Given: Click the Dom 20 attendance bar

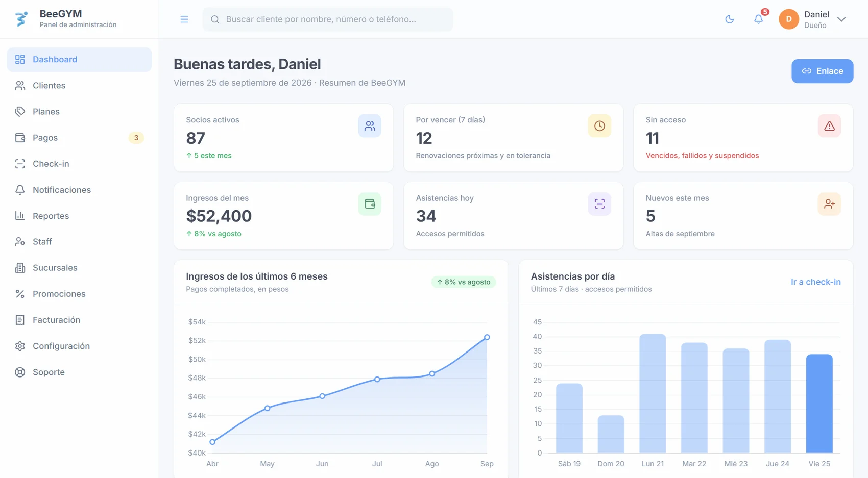Looking at the screenshot, I should [x=611, y=434].
